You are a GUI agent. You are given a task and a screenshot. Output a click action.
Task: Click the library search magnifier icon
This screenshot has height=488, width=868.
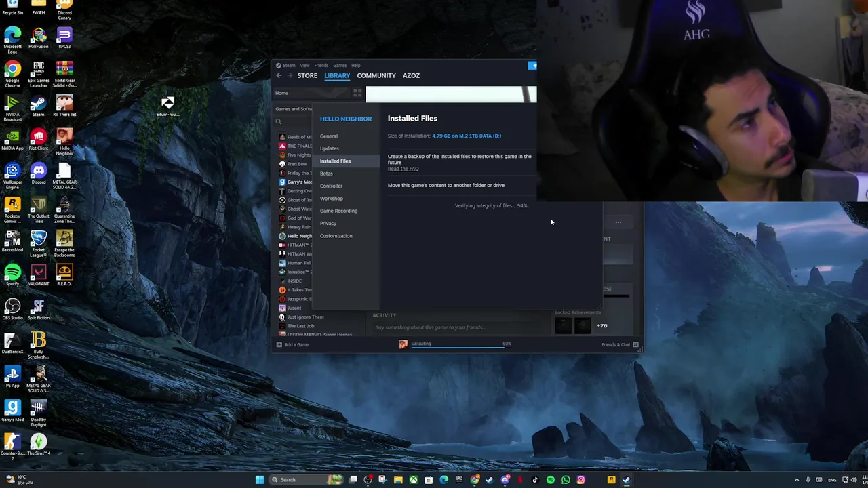tap(278, 122)
